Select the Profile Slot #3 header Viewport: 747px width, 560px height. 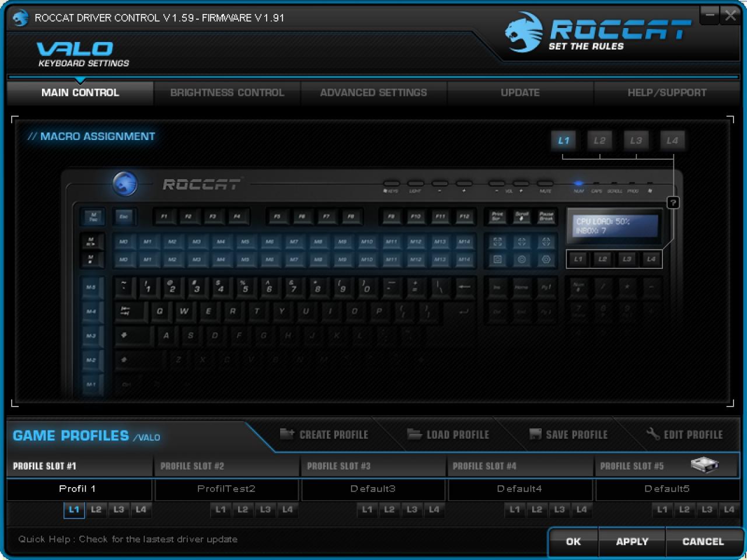[373, 466]
